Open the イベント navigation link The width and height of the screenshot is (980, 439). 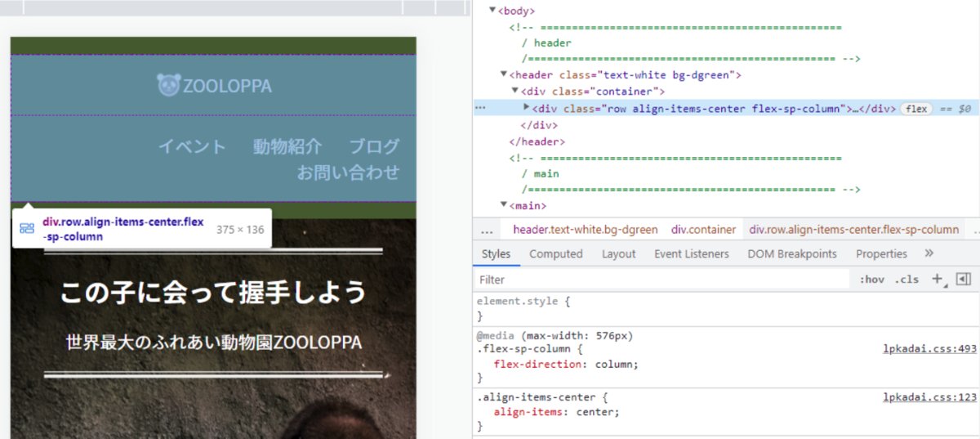coord(192,147)
